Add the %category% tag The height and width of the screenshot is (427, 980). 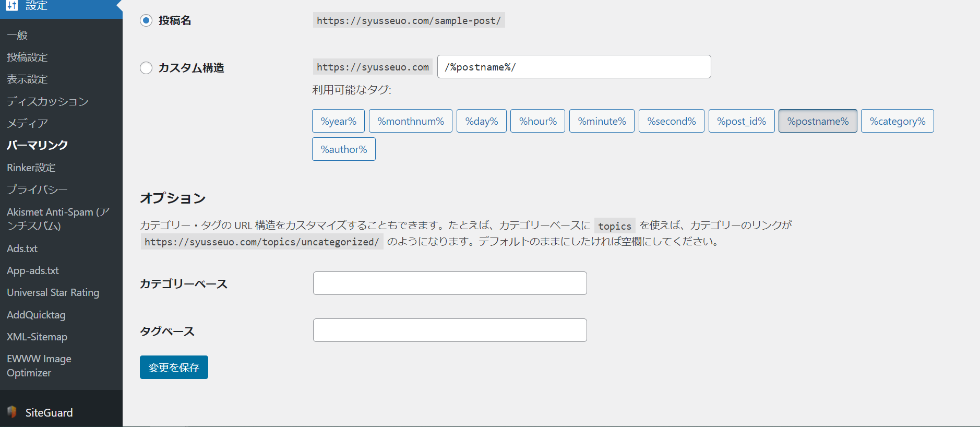(x=897, y=121)
